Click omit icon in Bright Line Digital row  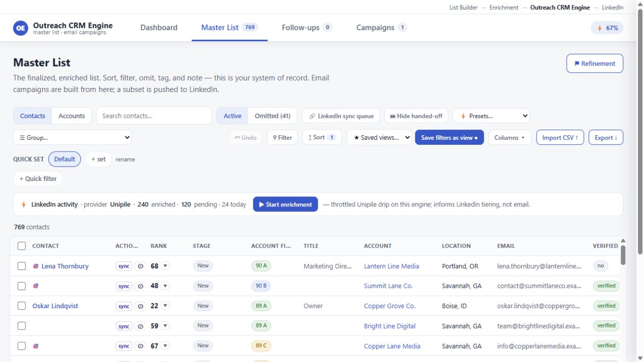click(x=141, y=326)
